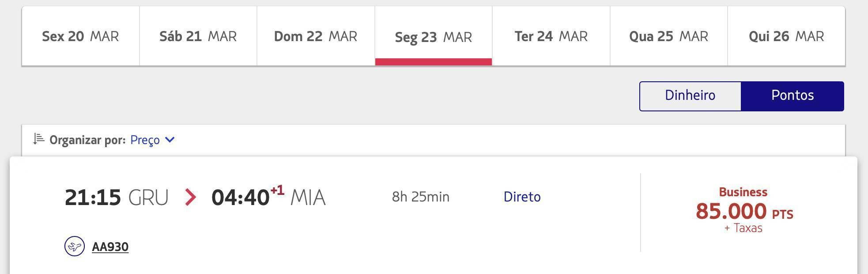Click the sort order icon

click(x=39, y=139)
